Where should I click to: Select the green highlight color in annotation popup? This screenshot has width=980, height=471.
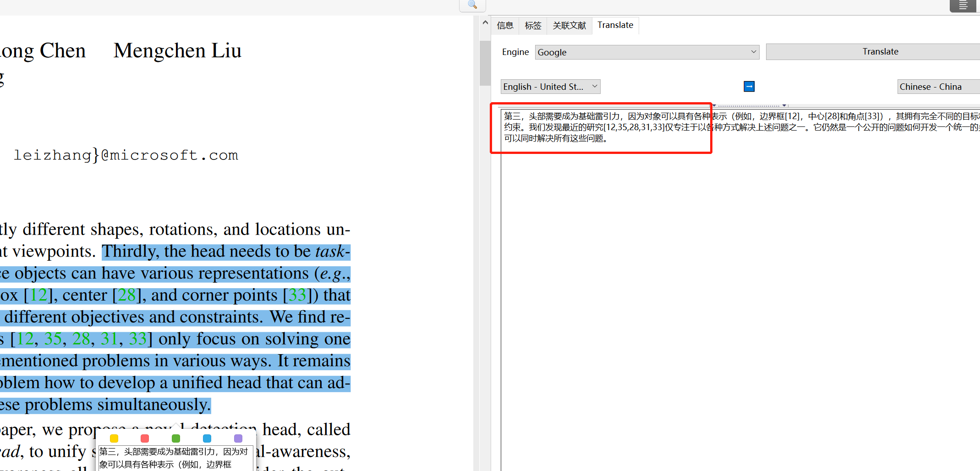click(176, 438)
